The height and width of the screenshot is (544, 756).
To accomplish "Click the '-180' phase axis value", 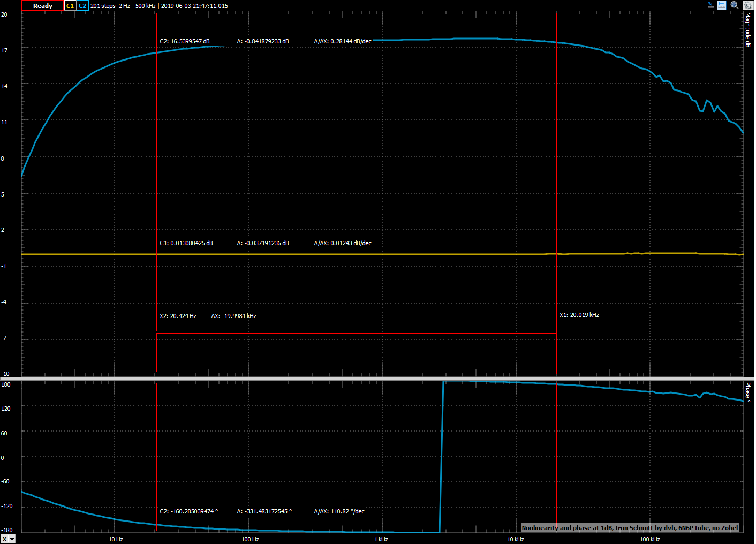I will tap(7, 530).
